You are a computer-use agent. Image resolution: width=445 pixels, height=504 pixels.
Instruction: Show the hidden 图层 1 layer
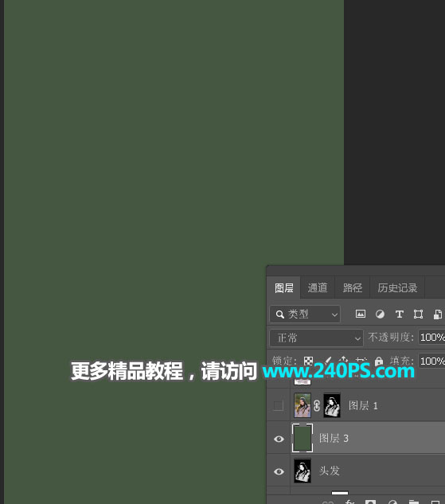[279, 405]
